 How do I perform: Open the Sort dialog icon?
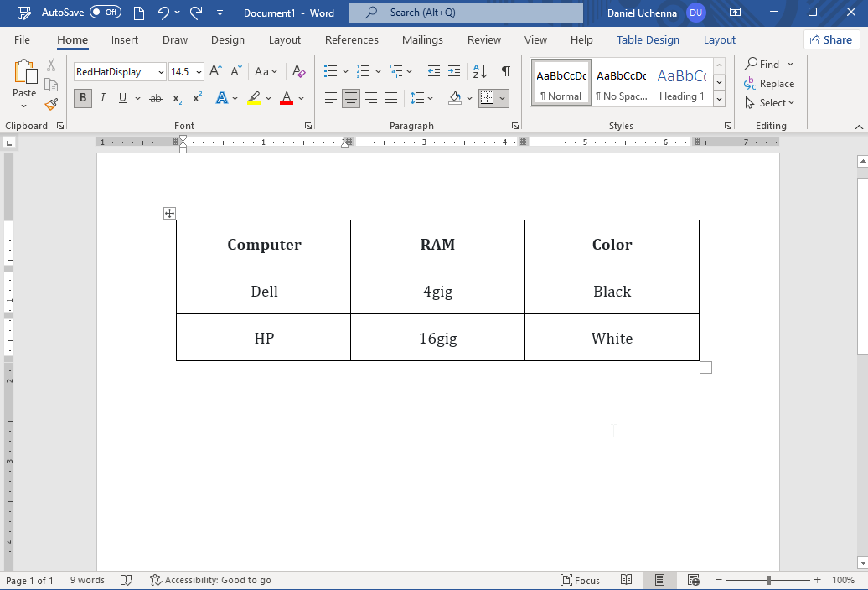(x=478, y=71)
